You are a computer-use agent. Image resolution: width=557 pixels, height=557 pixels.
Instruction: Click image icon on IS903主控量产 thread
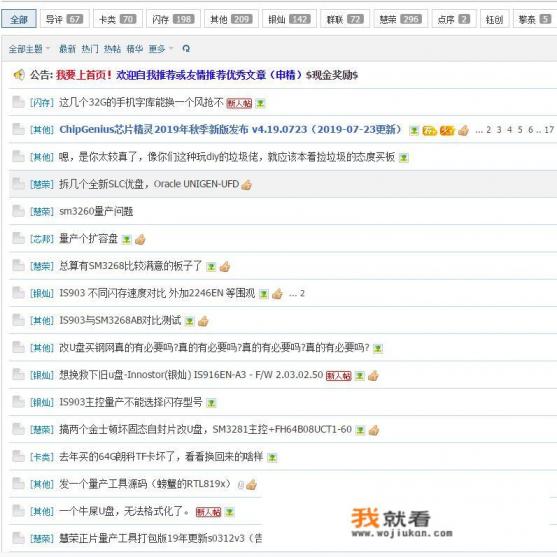[211, 403]
